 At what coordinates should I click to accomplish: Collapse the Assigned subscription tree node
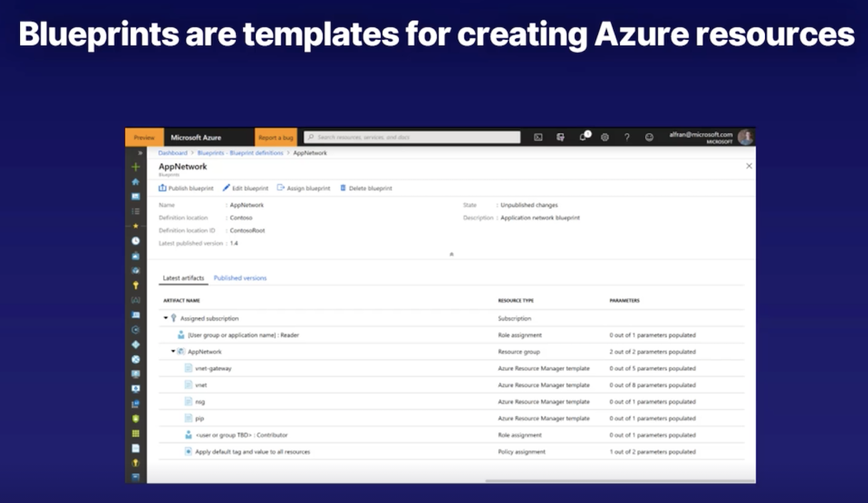(x=166, y=318)
